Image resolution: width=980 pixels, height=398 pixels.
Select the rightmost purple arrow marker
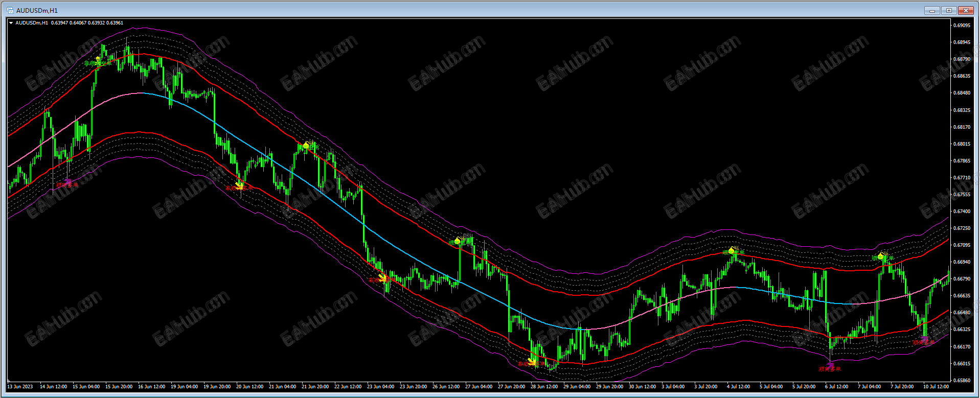click(x=924, y=339)
